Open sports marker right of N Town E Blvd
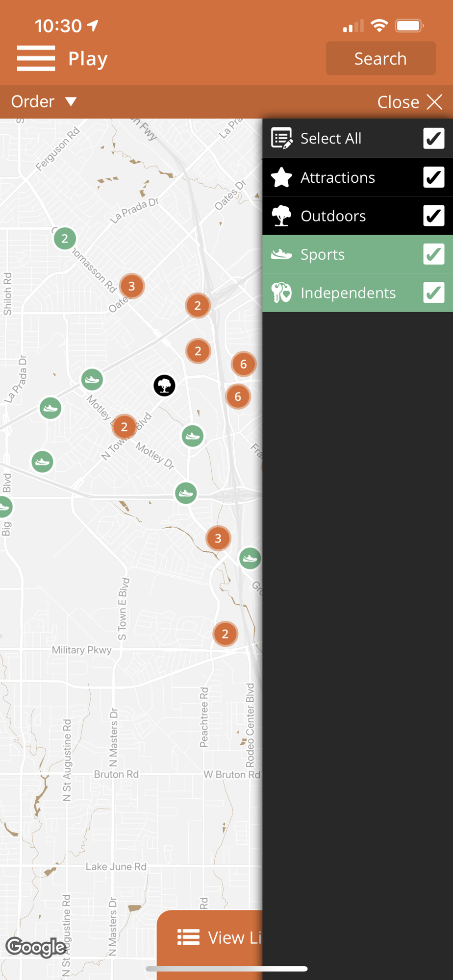 (193, 436)
